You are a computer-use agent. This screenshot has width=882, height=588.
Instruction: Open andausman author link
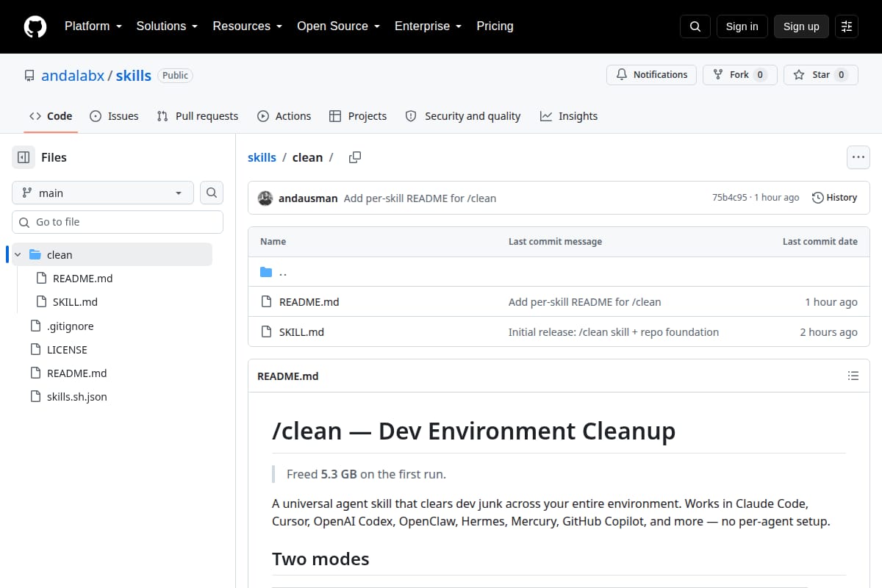[308, 198]
